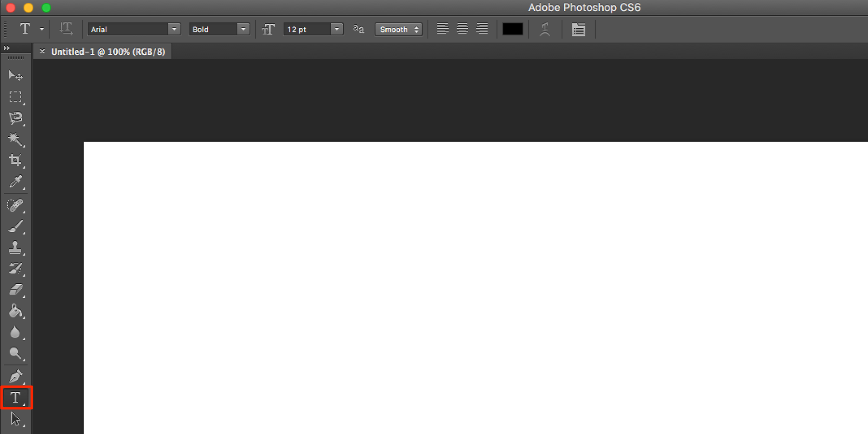
Task: Enable right text alignment
Action: pos(481,29)
